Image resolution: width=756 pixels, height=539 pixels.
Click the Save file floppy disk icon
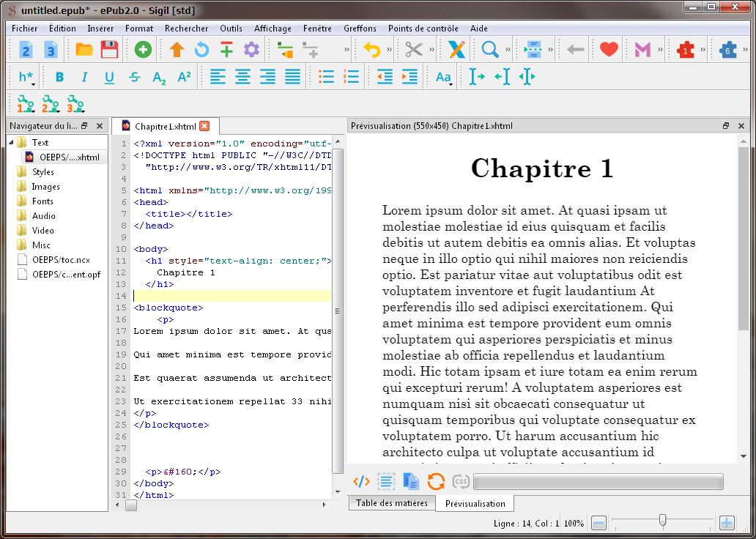click(x=109, y=50)
